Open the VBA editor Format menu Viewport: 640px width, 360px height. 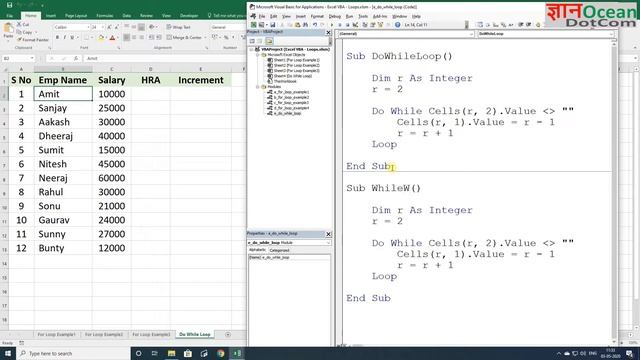pos(317,16)
